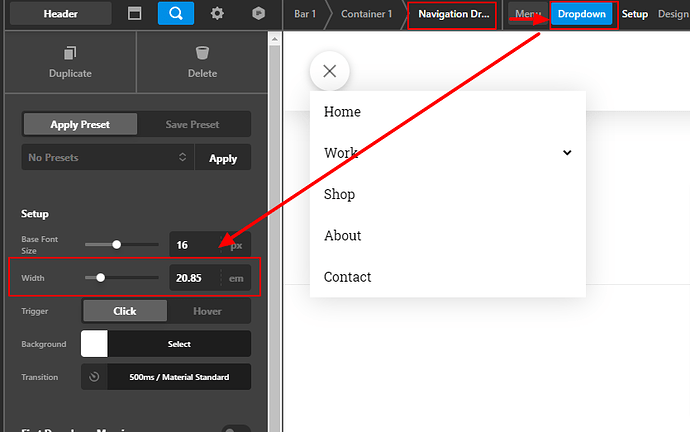Open the layout panel icon in top toolbar
The width and height of the screenshot is (690, 432).
coord(134,14)
